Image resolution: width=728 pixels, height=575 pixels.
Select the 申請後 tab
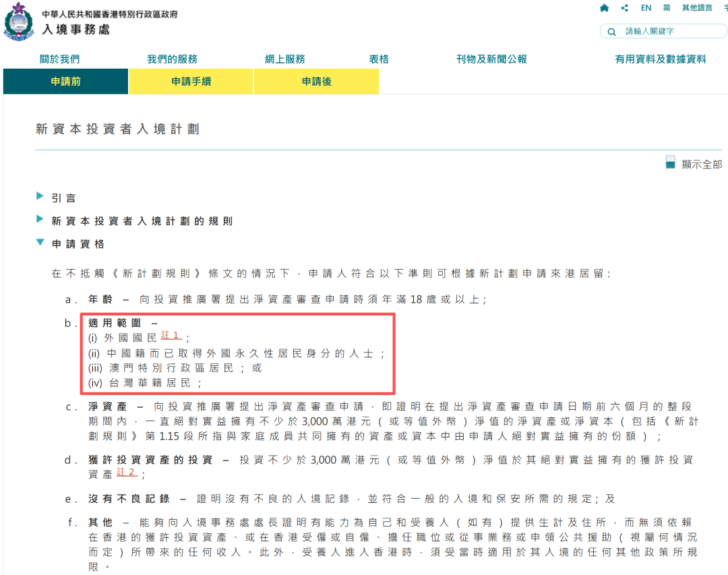point(316,82)
